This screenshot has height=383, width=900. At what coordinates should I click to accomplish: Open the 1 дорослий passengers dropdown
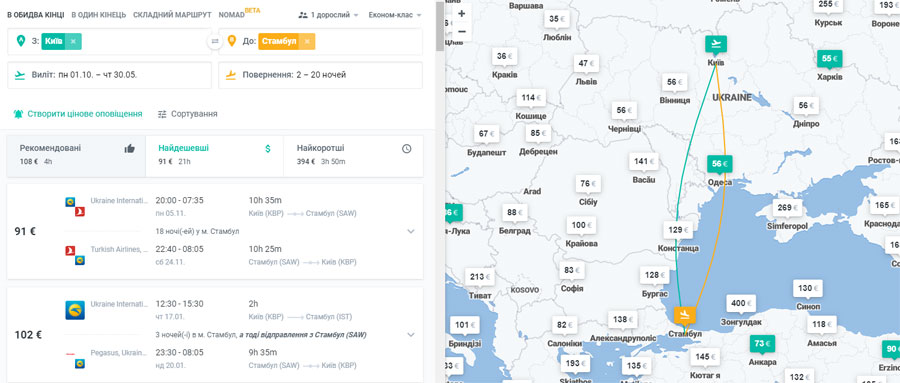point(329,15)
